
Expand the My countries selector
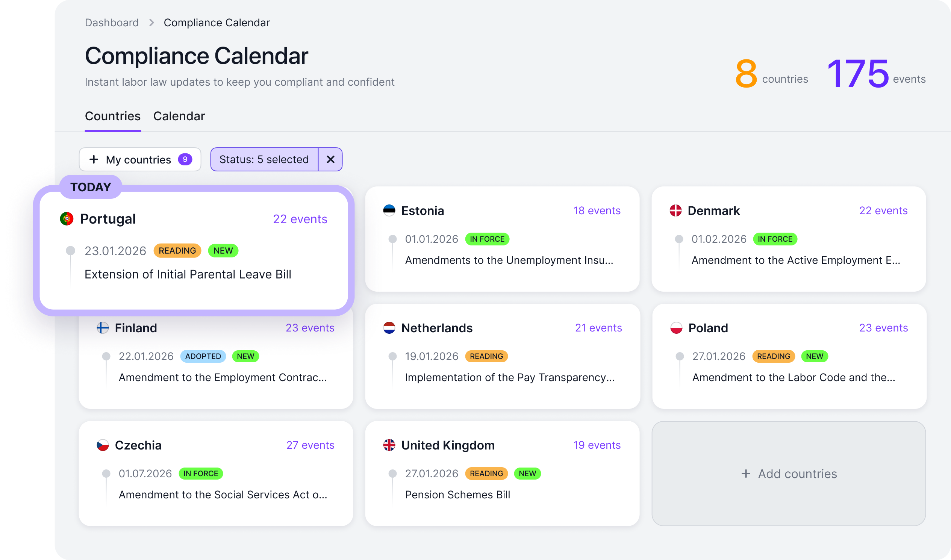click(138, 159)
